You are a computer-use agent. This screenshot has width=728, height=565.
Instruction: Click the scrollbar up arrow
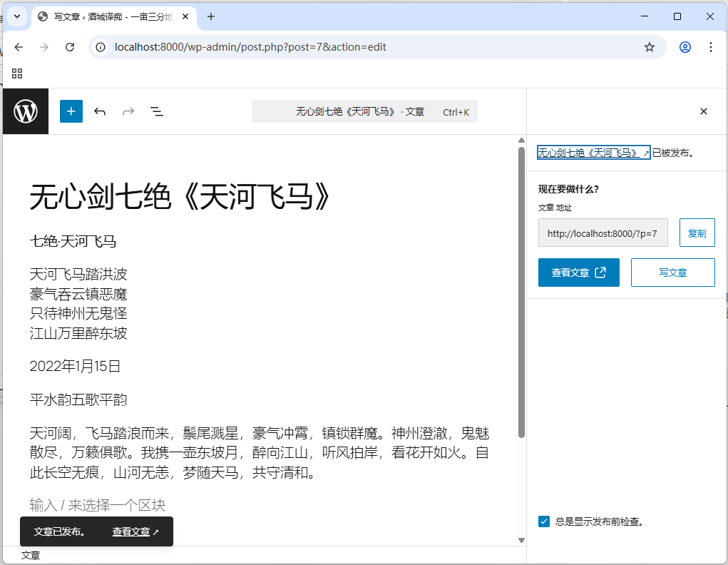pos(521,141)
